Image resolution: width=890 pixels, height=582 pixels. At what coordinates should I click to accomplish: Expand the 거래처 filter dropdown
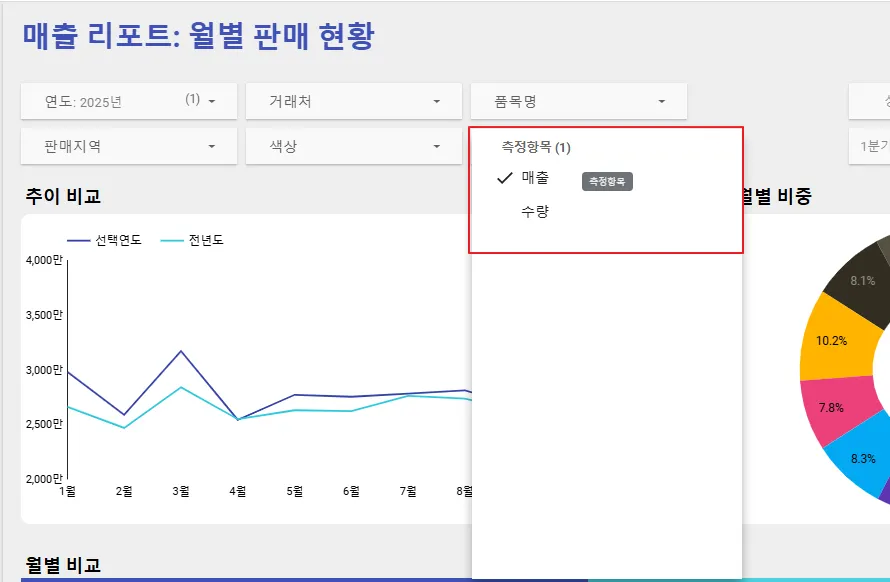click(354, 101)
